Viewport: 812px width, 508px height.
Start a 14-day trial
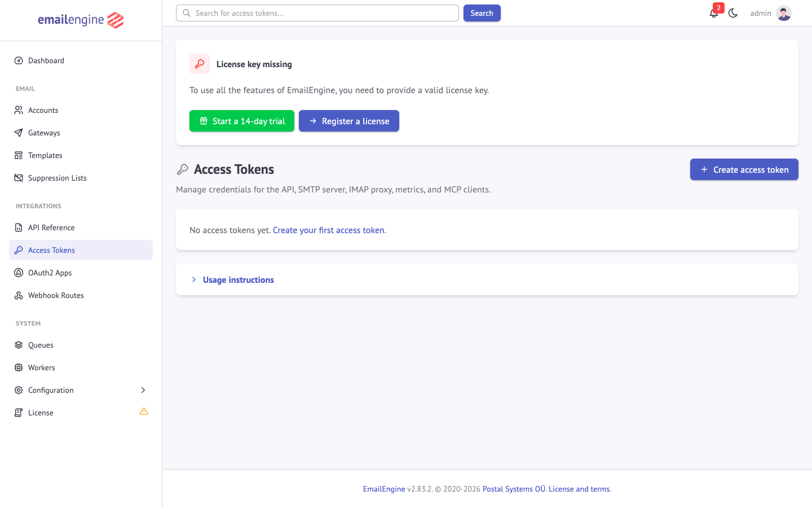click(x=242, y=121)
